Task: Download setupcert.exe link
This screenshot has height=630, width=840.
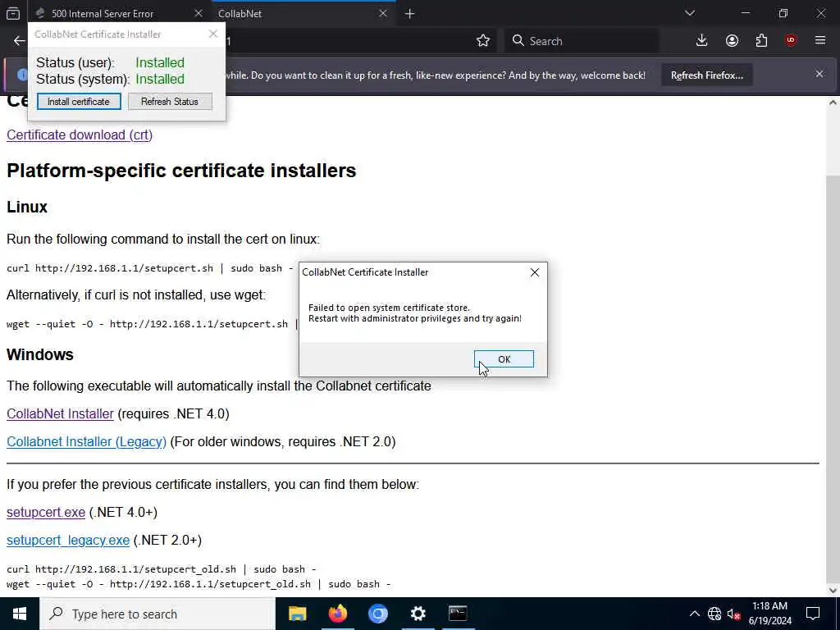Action: (x=46, y=512)
